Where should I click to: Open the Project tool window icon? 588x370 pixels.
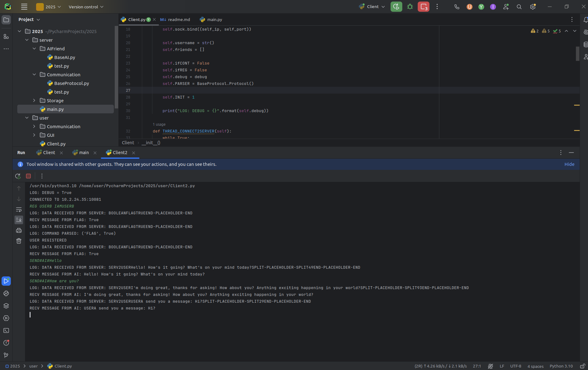click(6, 20)
